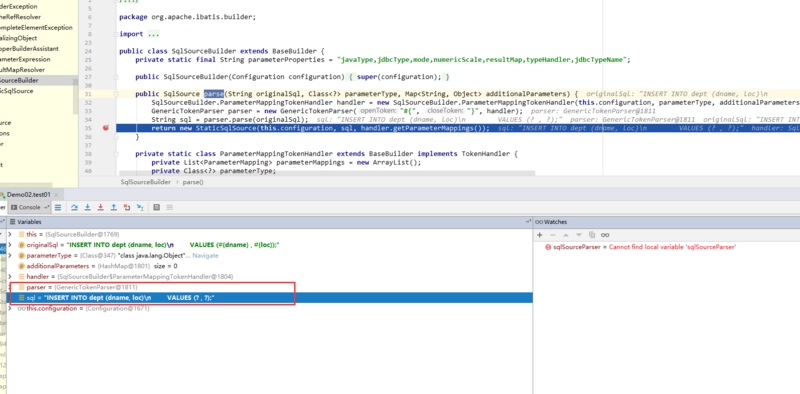
Task: Click the parameterProperties string on line 25
Action: coord(483,60)
